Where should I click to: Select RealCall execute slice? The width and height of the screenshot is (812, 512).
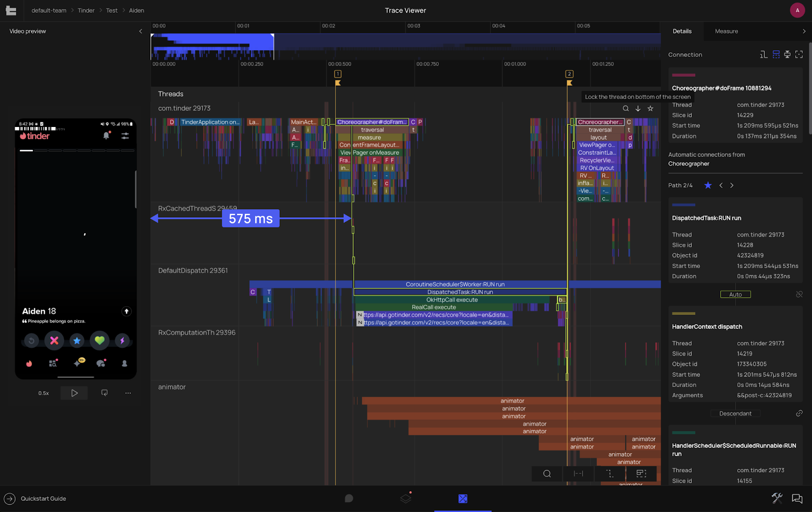pyautogui.click(x=434, y=307)
